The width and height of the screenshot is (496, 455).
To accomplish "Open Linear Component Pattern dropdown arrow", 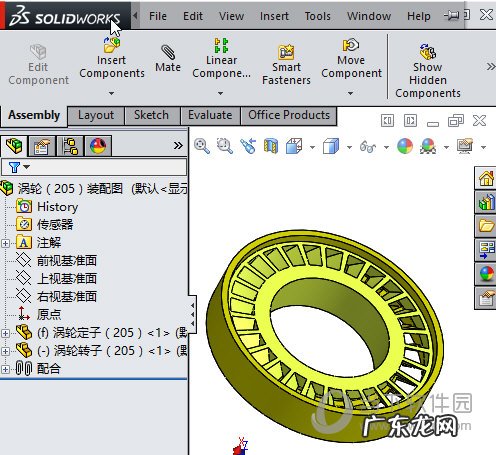I will pyautogui.click(x=220, y=93).
